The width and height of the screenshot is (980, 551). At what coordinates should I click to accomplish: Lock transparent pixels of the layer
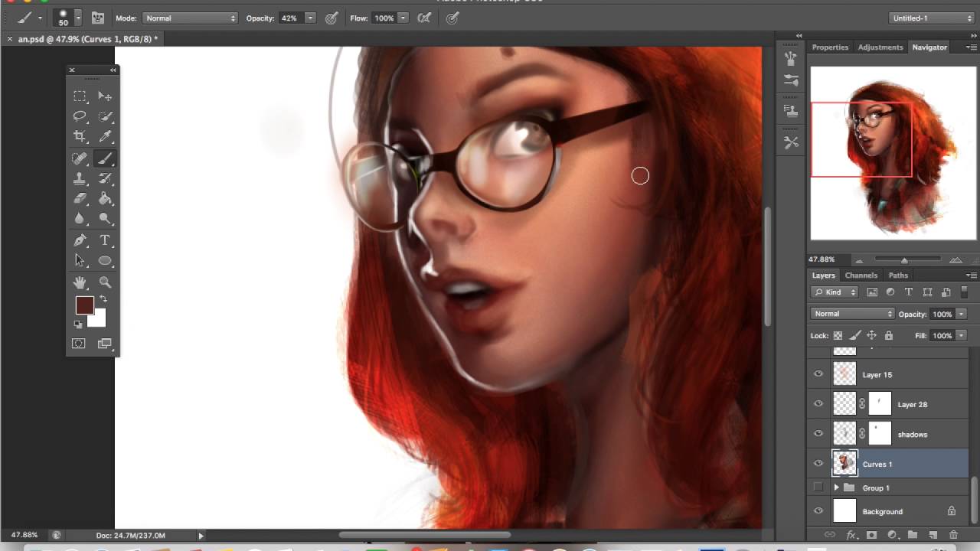click(838, 335)
